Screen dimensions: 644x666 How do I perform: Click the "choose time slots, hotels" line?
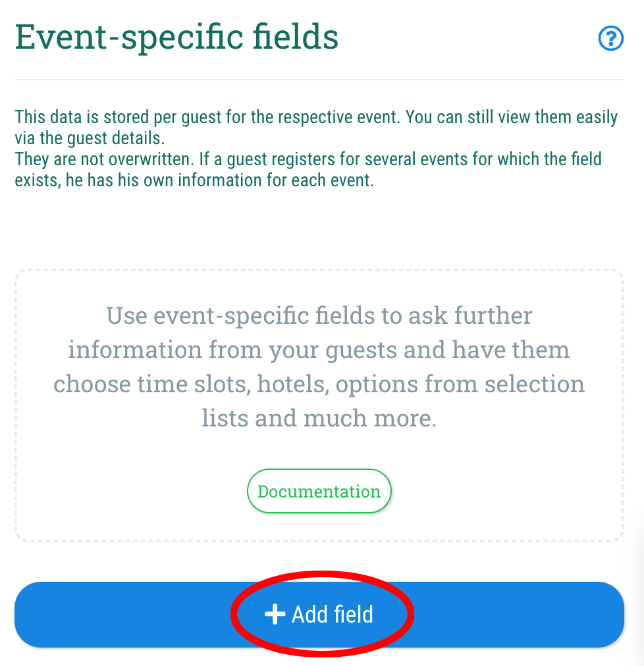pyautogui.click(x=319, y=384)
